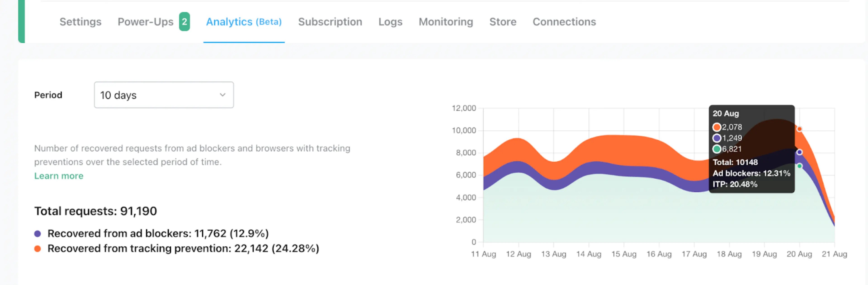868x285 pixels.
Task: Click the Period label
Action: (48, 95)
